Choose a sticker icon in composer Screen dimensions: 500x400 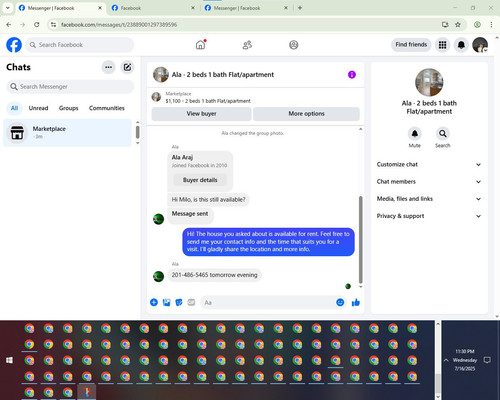pos(179,302)
